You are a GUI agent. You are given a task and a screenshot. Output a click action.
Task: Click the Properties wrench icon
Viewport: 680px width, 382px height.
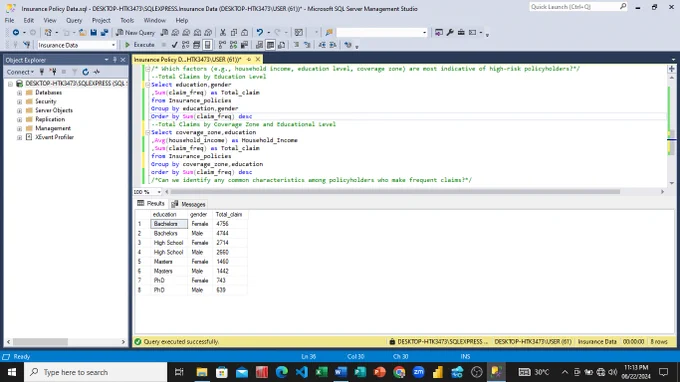point(450,33)
